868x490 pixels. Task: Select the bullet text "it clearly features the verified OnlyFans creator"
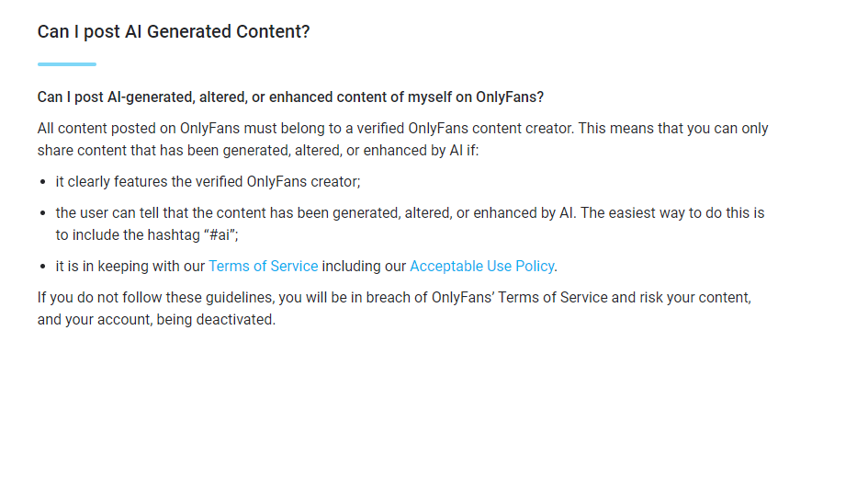(x=208, y=182)
